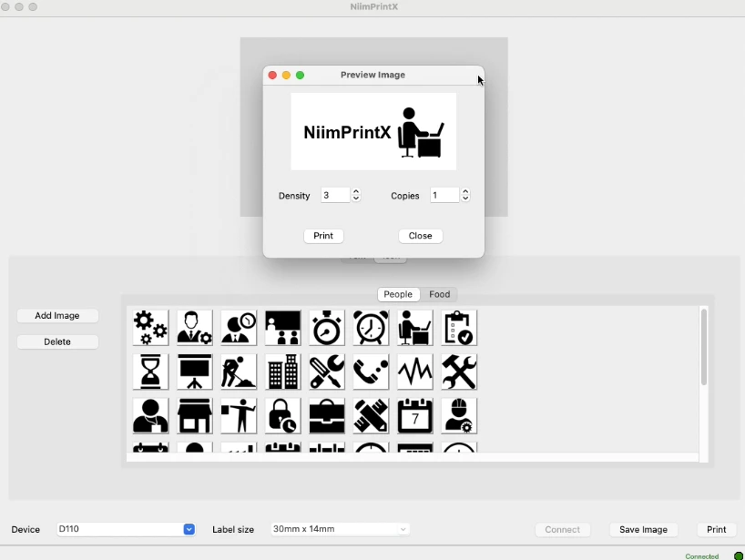Pick the telephone handset icon

click(x=371, y=372)
